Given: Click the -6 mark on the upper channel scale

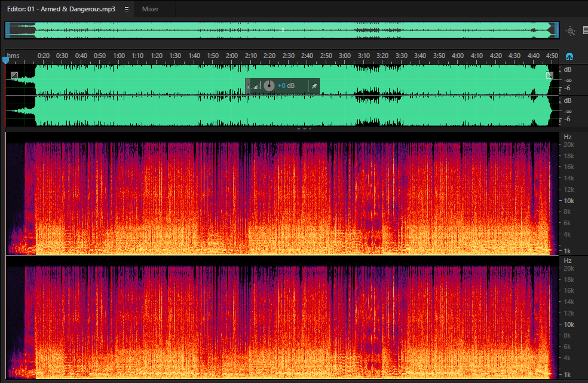Looking at the screenshot, I should pos(567,88).
